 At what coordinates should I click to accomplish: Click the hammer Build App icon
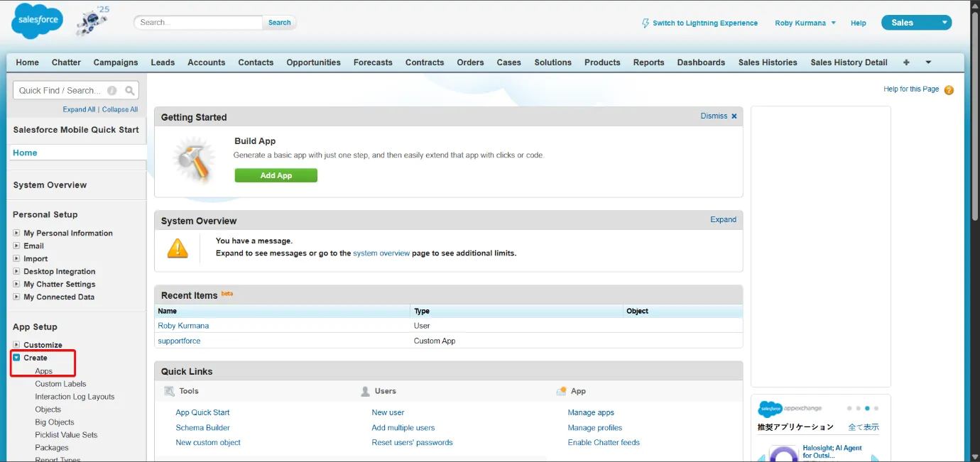click(194, 161)
